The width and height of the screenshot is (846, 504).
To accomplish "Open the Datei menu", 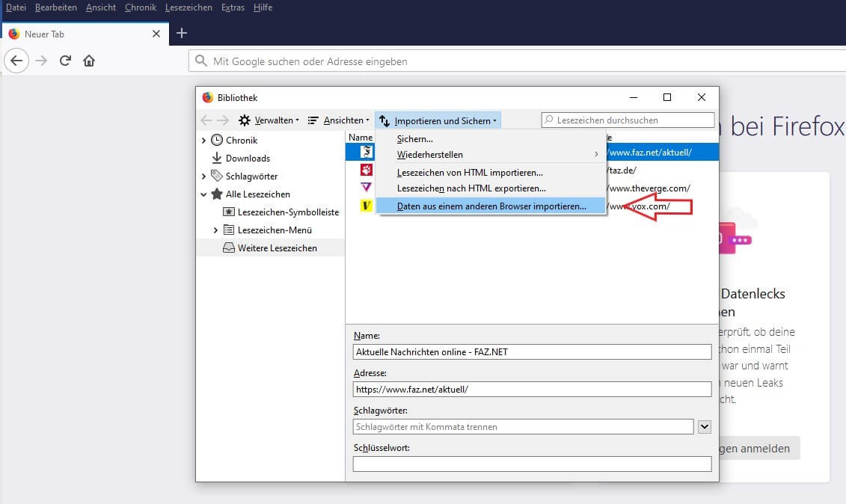I will pos(16,7).
